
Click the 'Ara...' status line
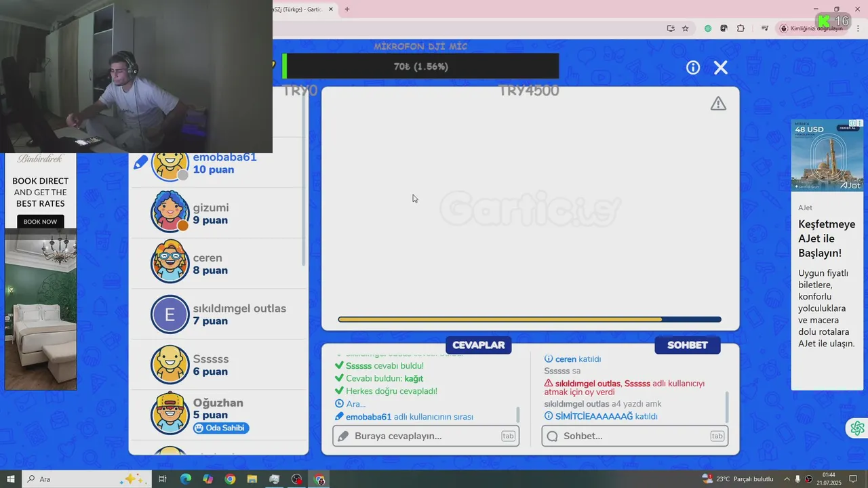351,404
